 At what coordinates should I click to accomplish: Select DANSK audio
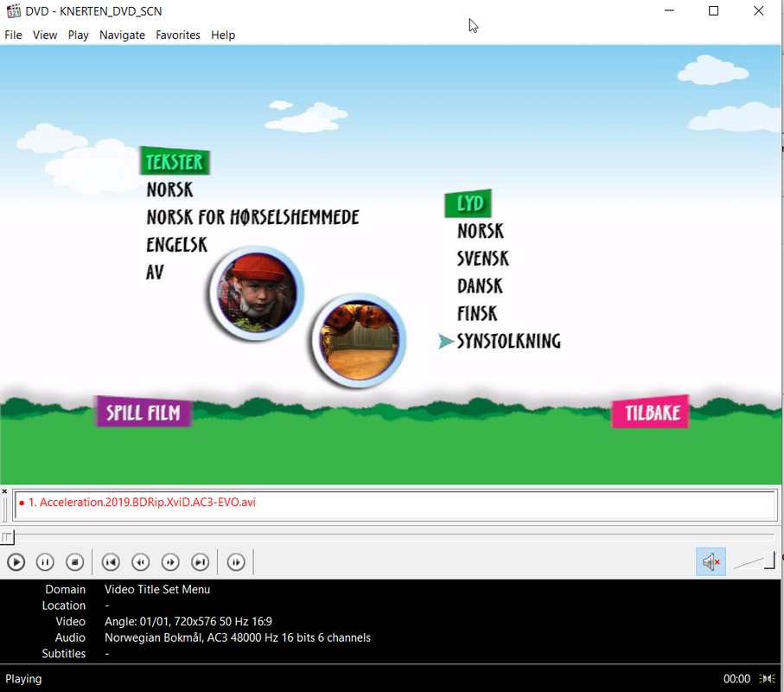(x=480, y=285)
